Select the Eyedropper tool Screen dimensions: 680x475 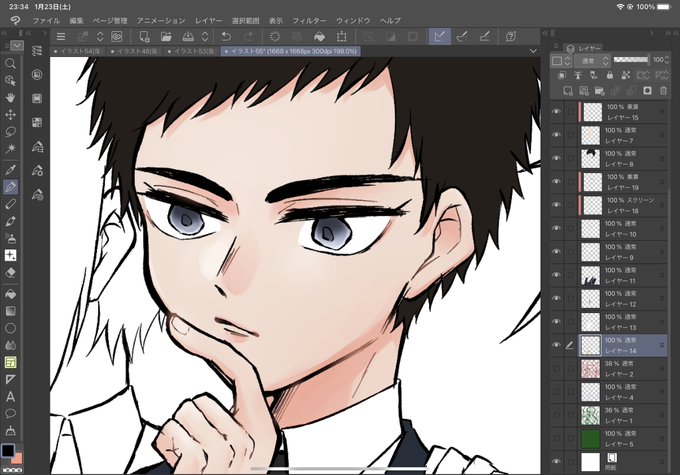point(10,170)
